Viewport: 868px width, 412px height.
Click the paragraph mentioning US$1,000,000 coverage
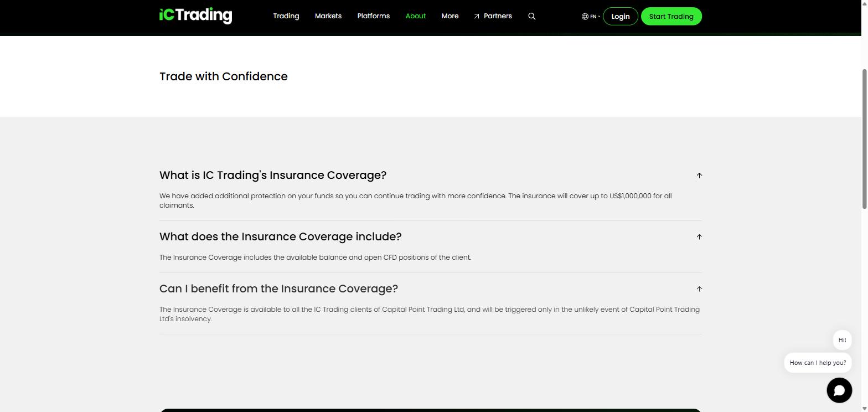(416, 200)
